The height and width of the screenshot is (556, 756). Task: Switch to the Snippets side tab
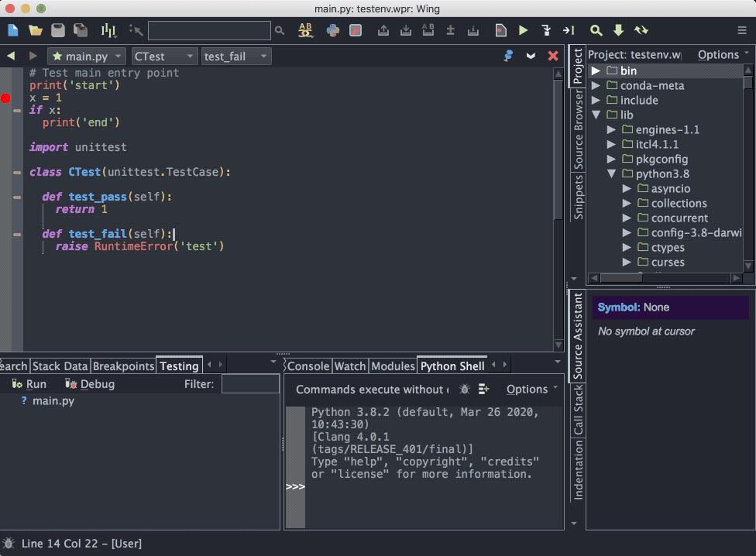578,197
